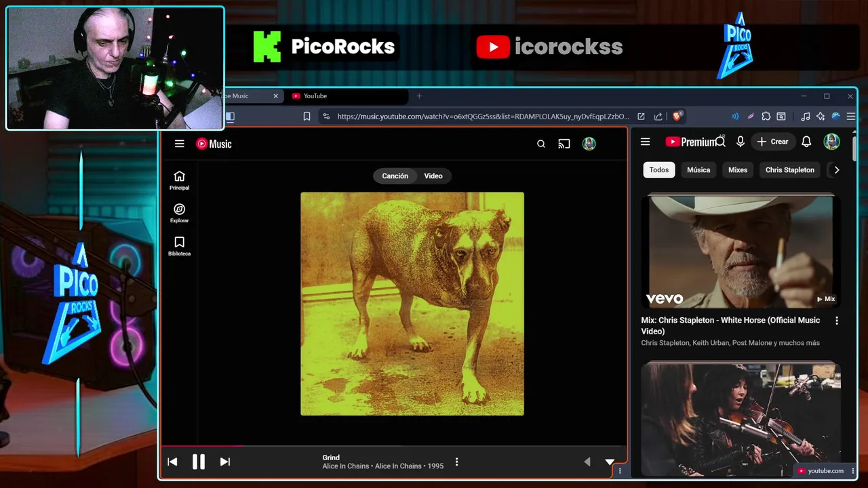Screen dimensions: 868x488
Task: Click the sidebar search panel icon
Action: click(781, 117)
